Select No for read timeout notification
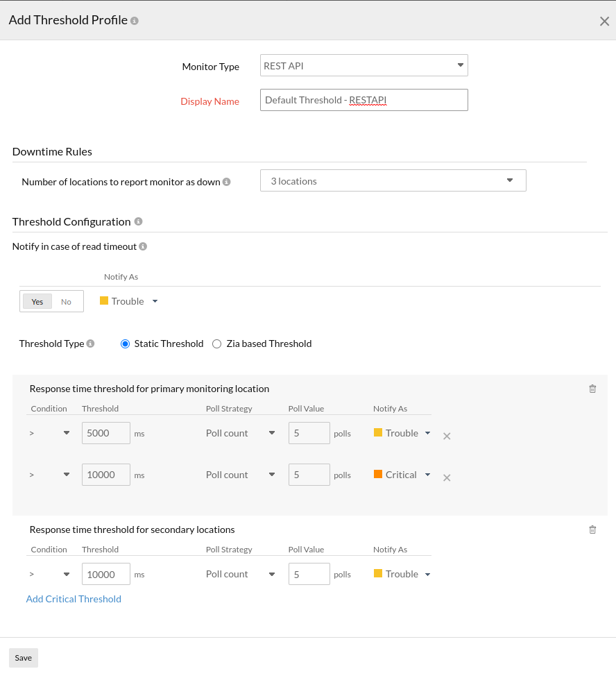Viewport: 616px width, 678px height. coord(66,301)
